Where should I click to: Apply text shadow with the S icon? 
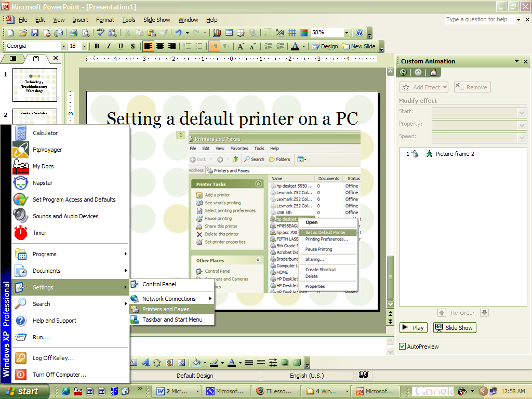pos(132,46)
